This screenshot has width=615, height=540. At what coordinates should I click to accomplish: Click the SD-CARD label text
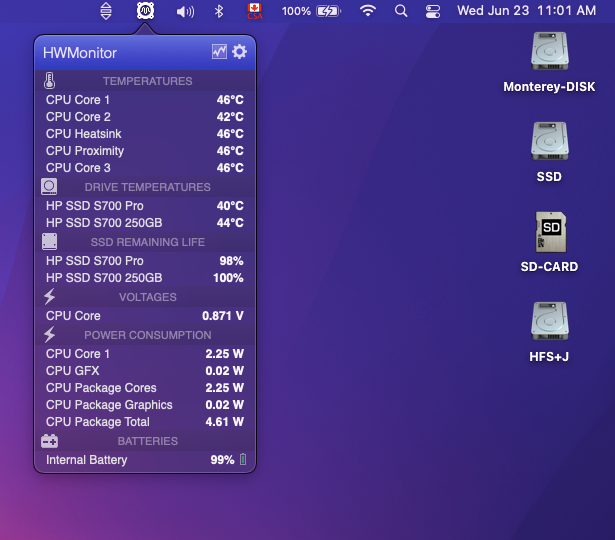pos(549,266)
